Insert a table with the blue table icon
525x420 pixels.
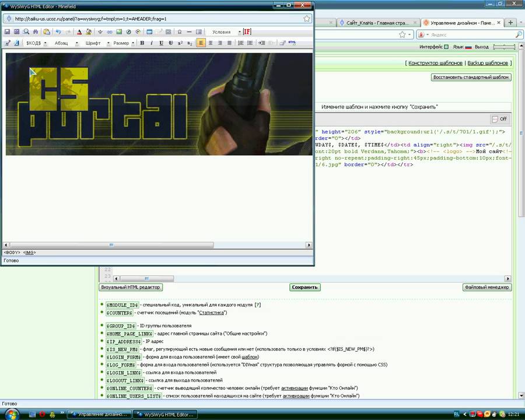[x=149, y=32]
